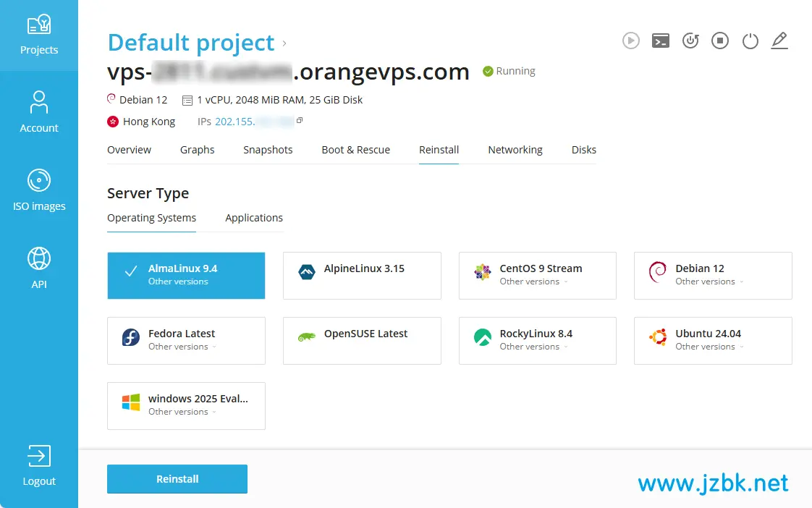Viewport: 812px width, 508px height.
Task: Open Projects in the sidebar
Action: coord(39,35)
